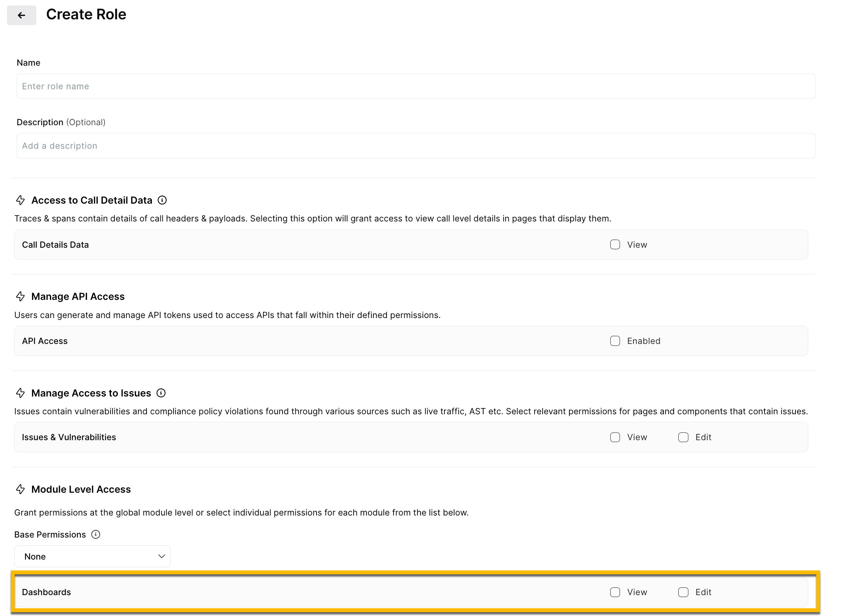
Task: Enable Edit permission for Dashboards
Action: [x=683, y=592]
